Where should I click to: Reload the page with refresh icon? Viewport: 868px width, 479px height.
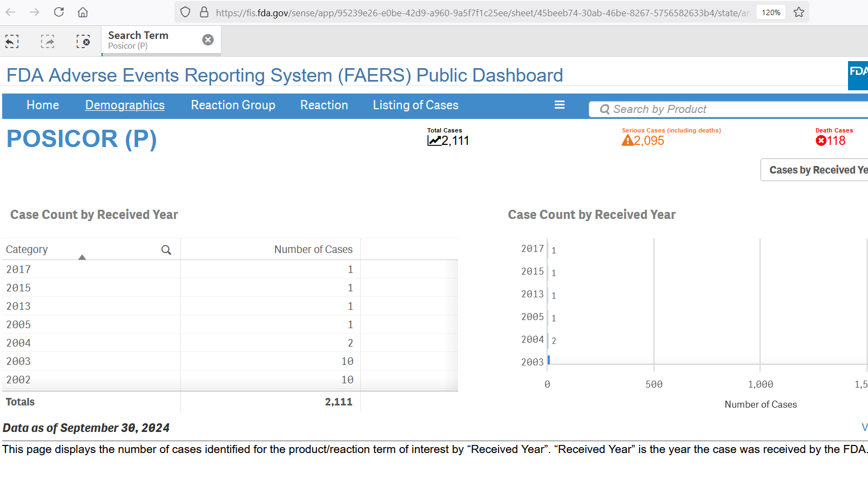59,12
